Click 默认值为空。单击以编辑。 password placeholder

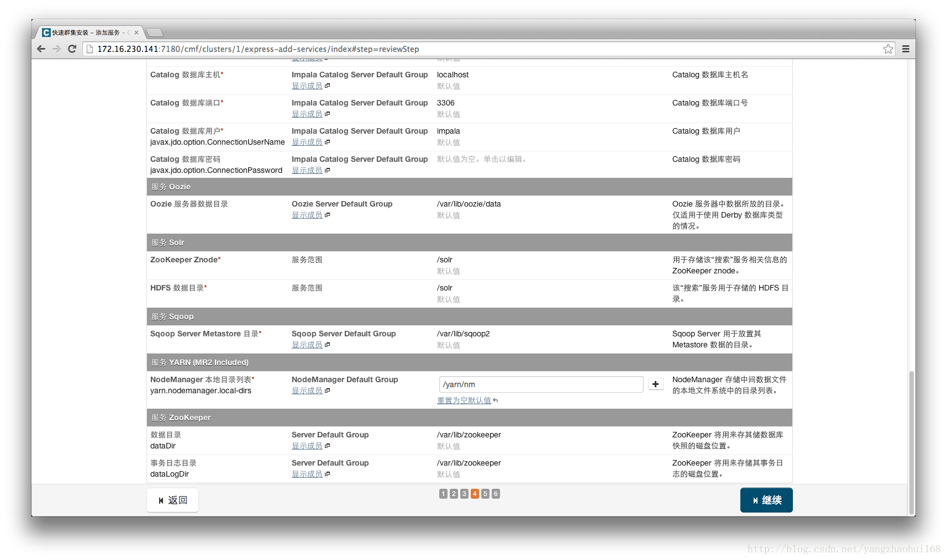tap(483, 159)
